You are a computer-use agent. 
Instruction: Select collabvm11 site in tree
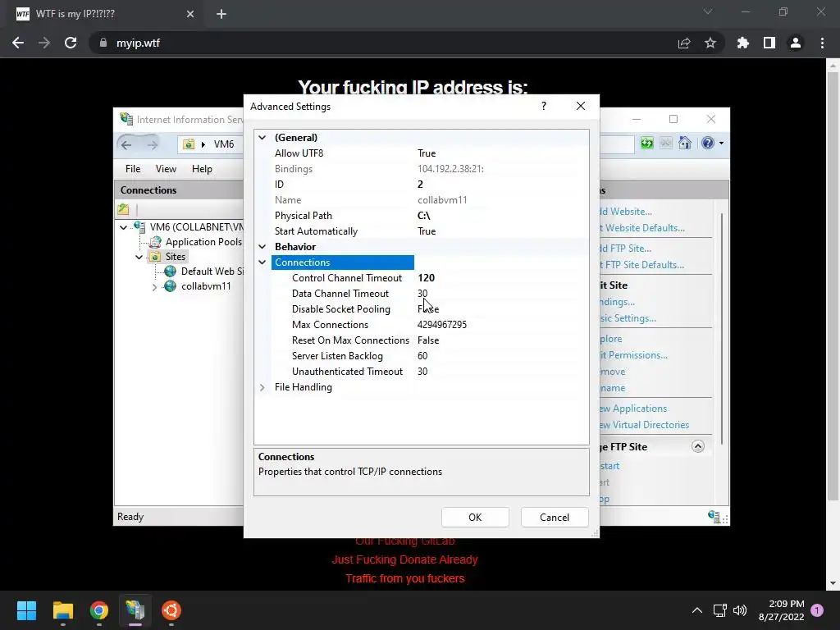coord(206,286)
